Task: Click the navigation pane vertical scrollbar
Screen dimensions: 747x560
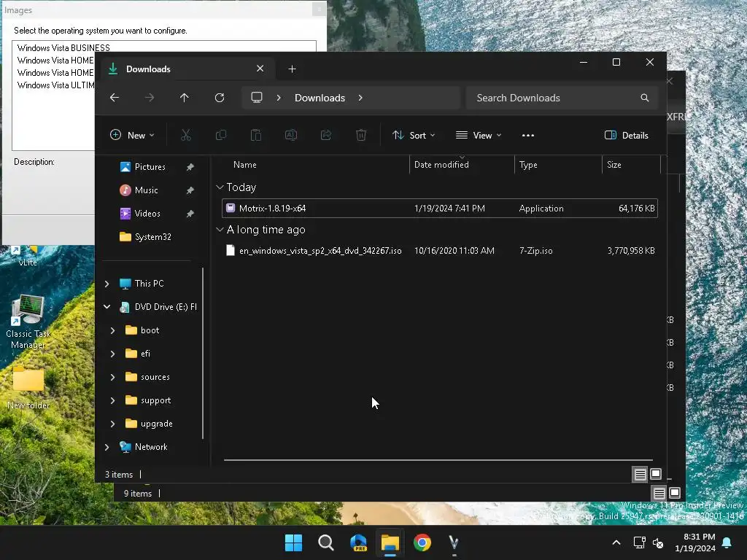Action: 203,352
